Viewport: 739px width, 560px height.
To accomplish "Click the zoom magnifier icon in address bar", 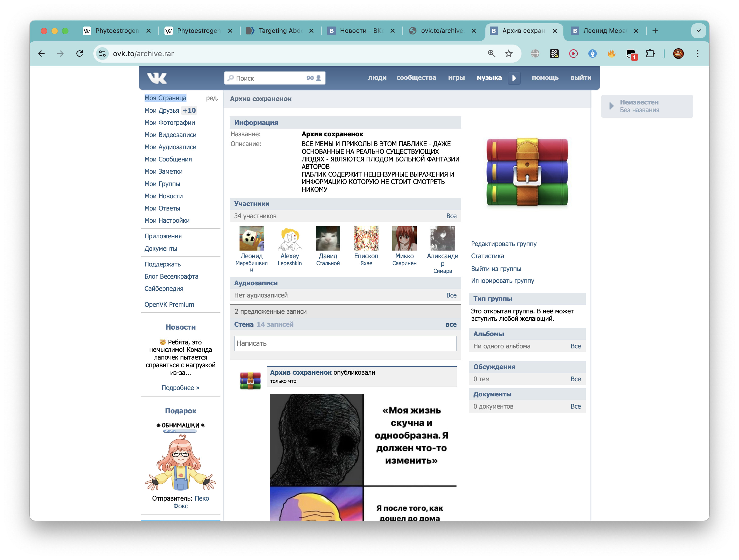I will pyautogui.click(x=492, y=54).
